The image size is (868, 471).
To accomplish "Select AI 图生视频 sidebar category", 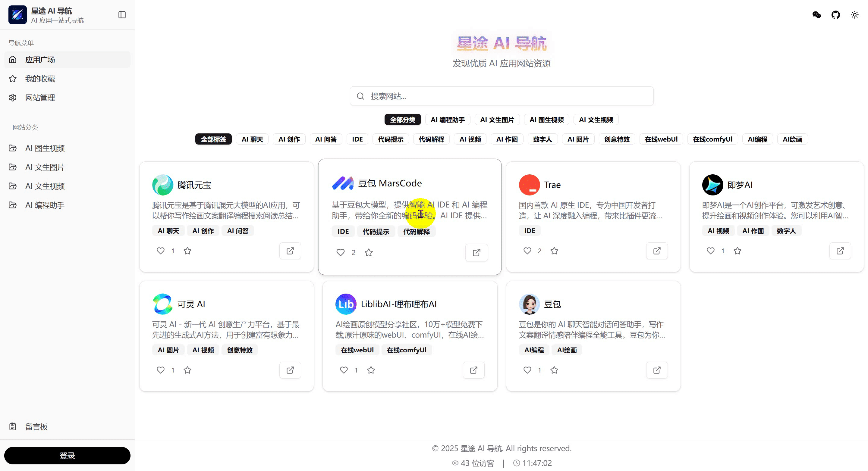I will pyautogui.click(x=68, y=148).
